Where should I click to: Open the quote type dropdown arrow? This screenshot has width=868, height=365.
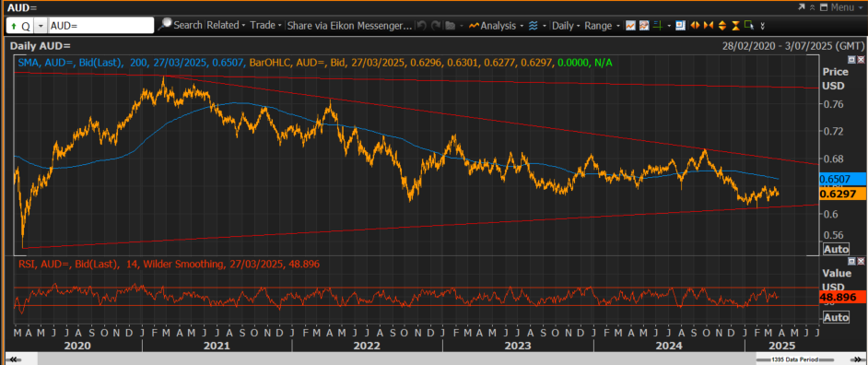[x=41, y=26]
